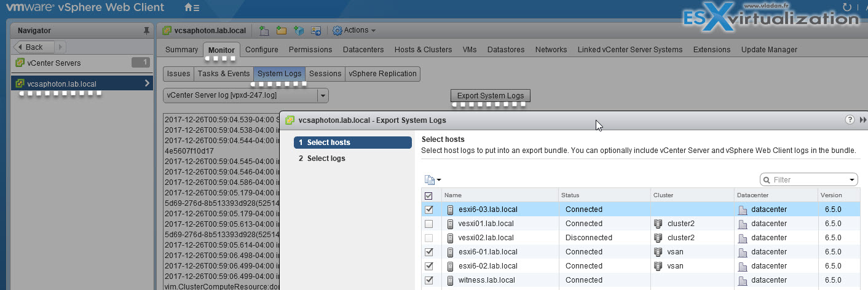This screenshot has width=868, height=290.
Task: Check the vesxi01.lab.local checkbox
Action: (x=428, y=224)
